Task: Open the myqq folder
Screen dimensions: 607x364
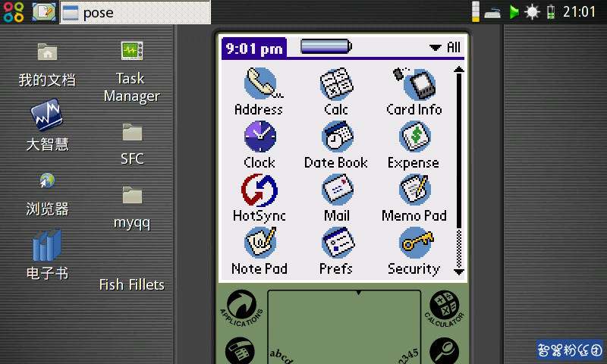Action: [x=132, y=208]
